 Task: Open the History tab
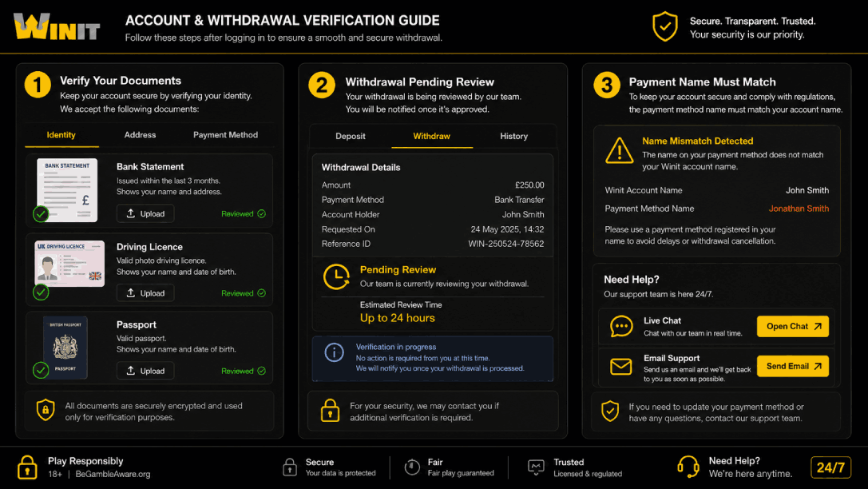point(513,137)
